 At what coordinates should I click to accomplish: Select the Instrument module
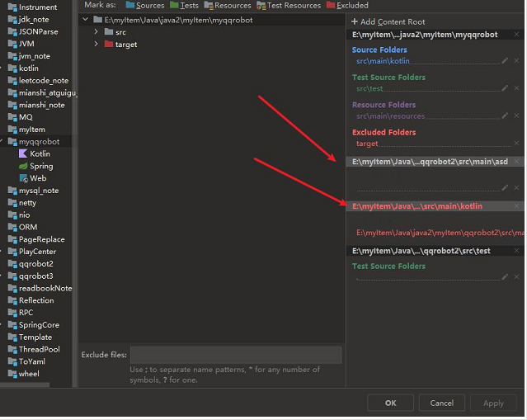click(33, 7)
